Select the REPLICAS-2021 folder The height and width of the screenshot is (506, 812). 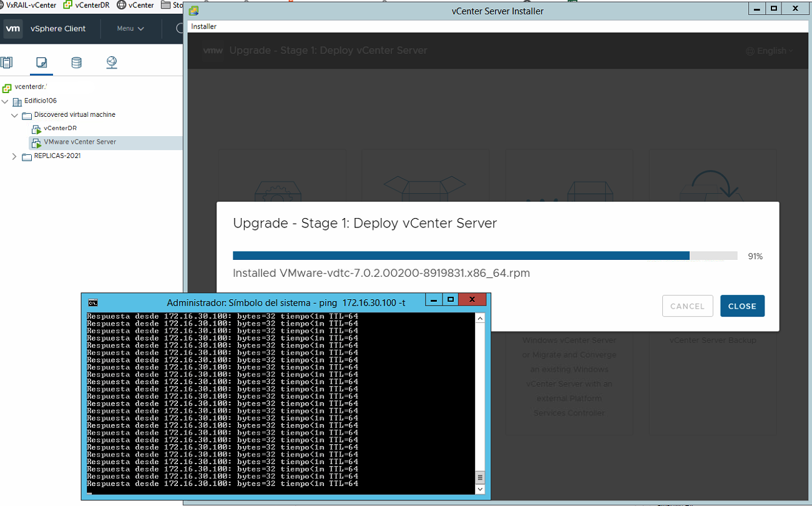57,156
